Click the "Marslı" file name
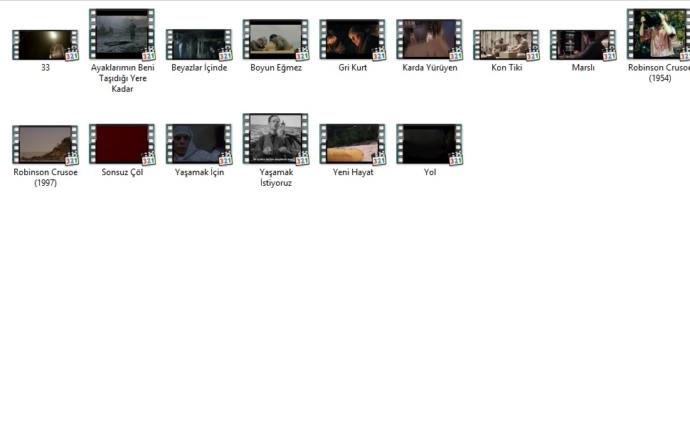690x432 pixels. tap(583, 68)
